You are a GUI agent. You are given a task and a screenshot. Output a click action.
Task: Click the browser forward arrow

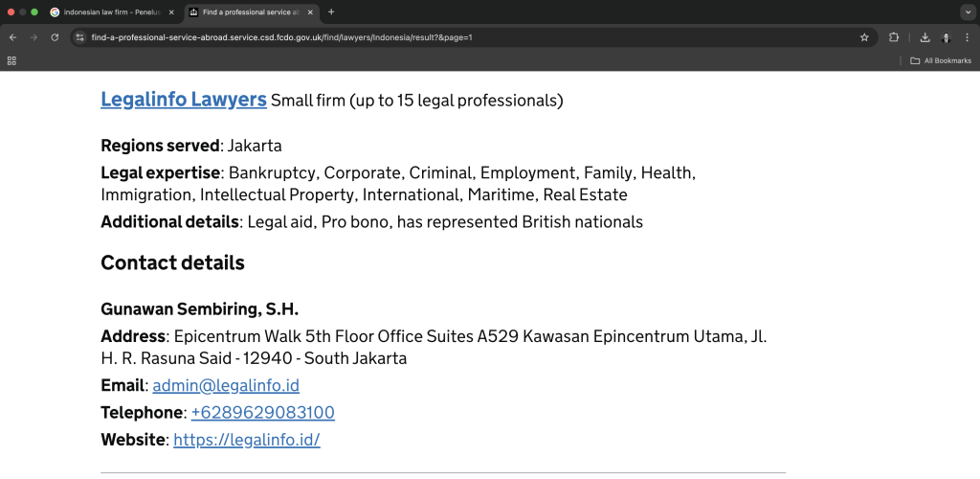(33, 37)
